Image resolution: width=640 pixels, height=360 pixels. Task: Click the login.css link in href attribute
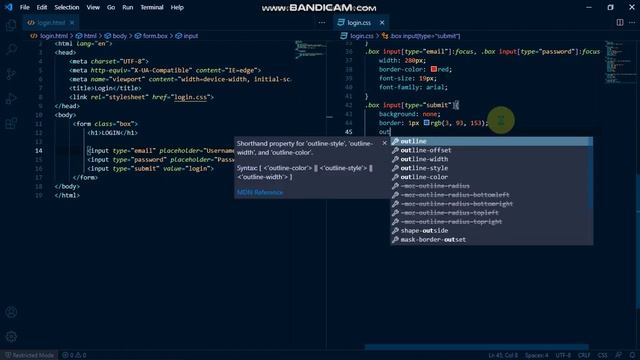191,97
